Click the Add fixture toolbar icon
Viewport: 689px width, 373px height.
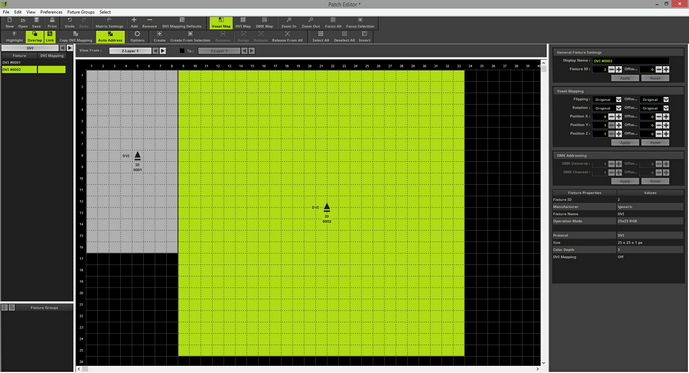(134, 23)
